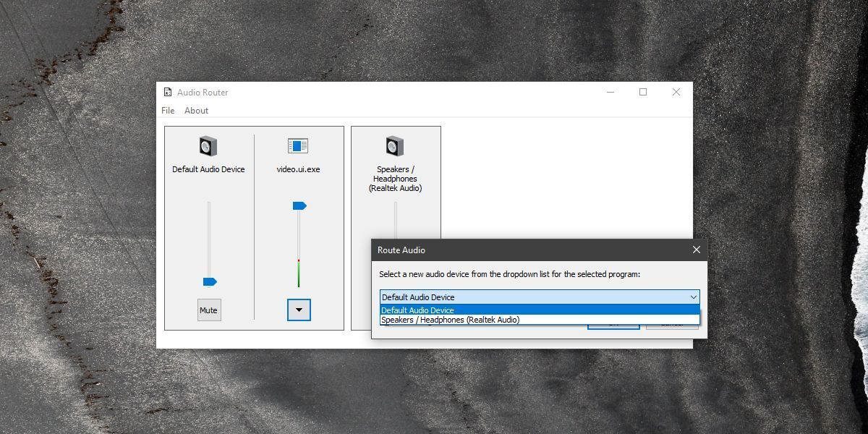The width and height of the screenshot is (868, 434).
Task: Open the video.ui.exe routing dropdown button
Action: click(x=299, y=310)
